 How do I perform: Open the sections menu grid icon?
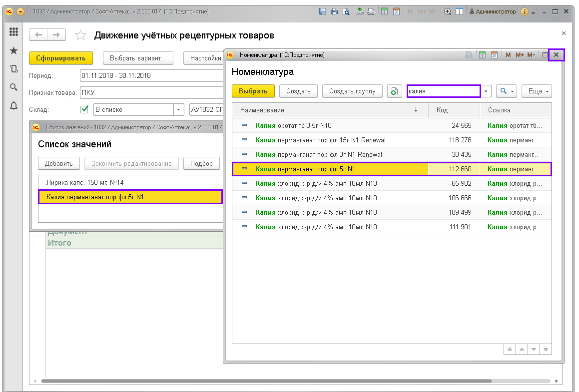[13, 32]
